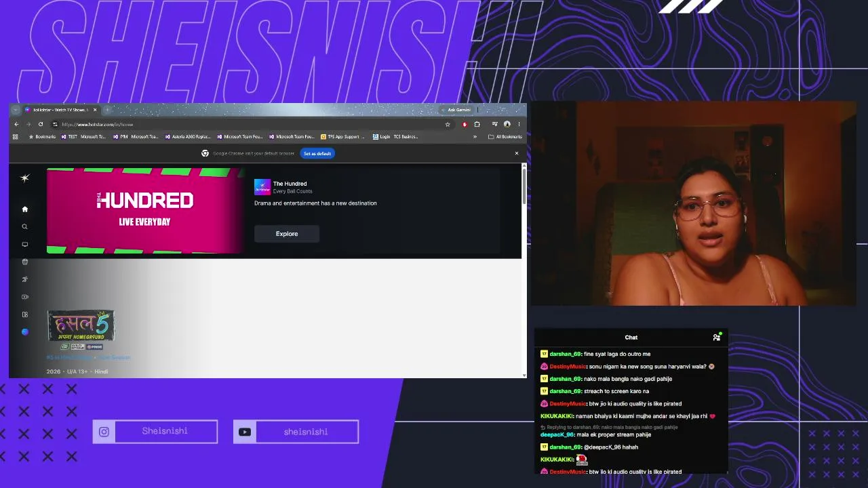
Task: Open Hotstar Search in the sidebar
Action: click(25, 227)
